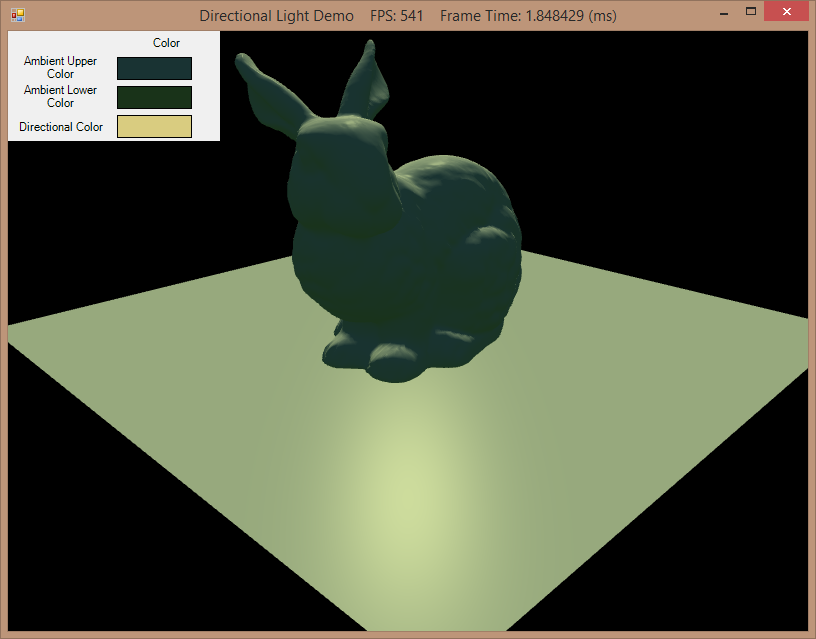Click the "Ambient Upper Color" label
This screenshot has width=816, height=639.
pos(61,68)
